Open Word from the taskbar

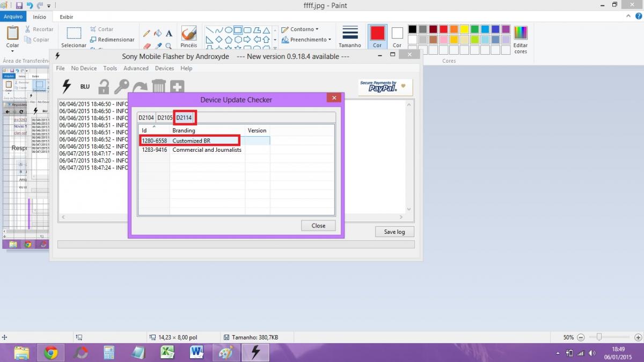tap(196, 352)
